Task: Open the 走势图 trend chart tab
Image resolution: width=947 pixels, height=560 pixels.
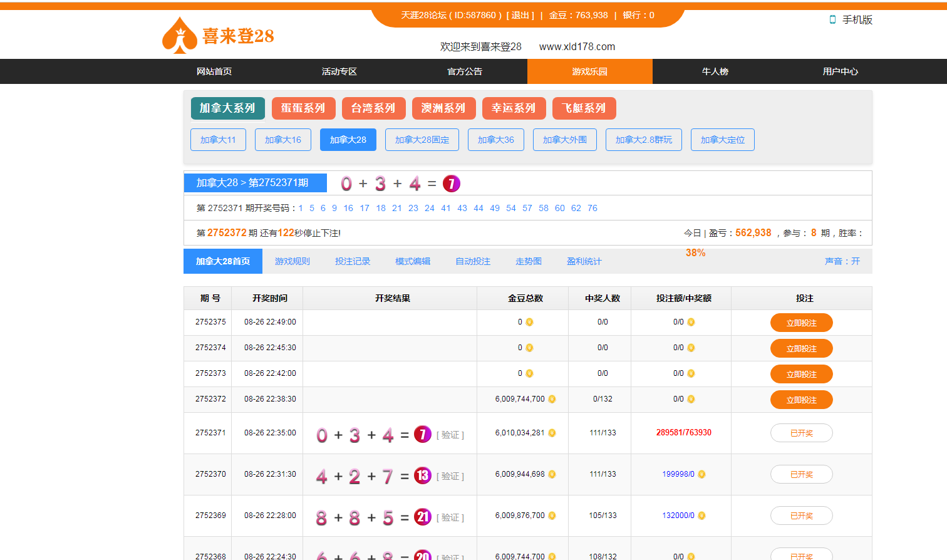Action: click(528, 261)
